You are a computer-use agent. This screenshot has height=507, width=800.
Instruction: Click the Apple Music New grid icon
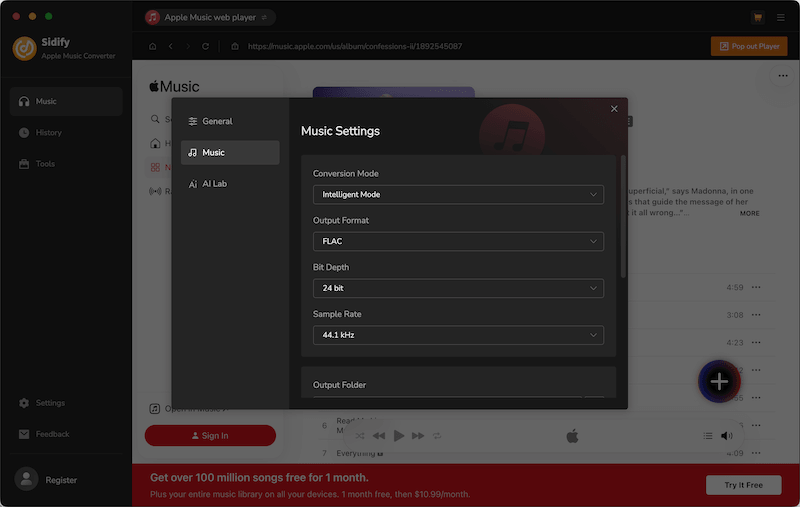(x=155, y=167)
